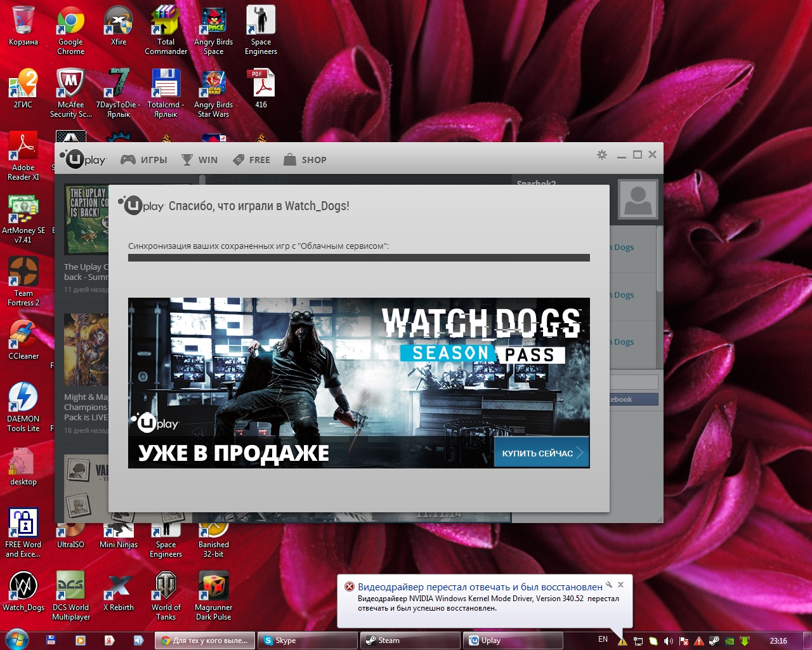Launch 7DaysToDie shortcut on the desktop
The width and height of the screenshot is (812, 650).
click(119, 93)
